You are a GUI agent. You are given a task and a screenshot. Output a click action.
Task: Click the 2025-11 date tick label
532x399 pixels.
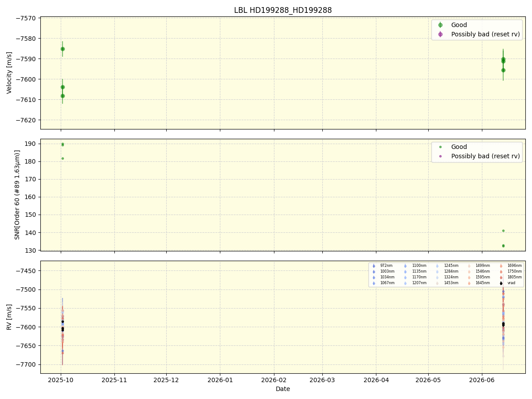click(x=114, y=380)
